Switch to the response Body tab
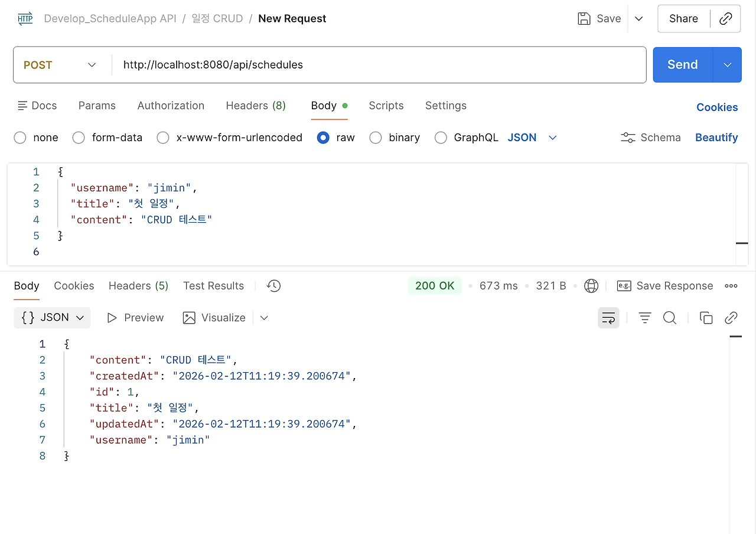 (x=27, y=286)
